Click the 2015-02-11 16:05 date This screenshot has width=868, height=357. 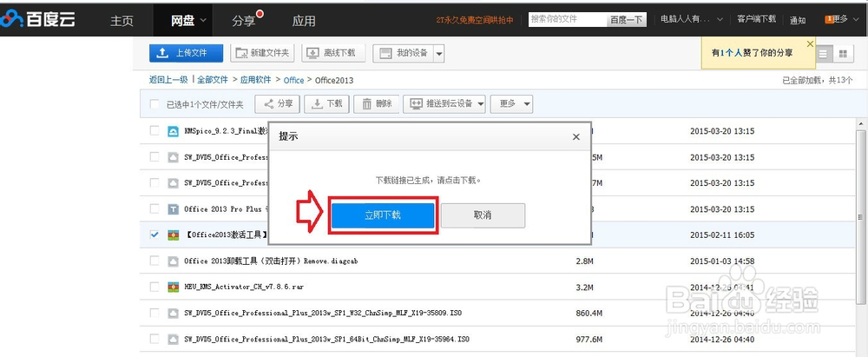[722, 235]
